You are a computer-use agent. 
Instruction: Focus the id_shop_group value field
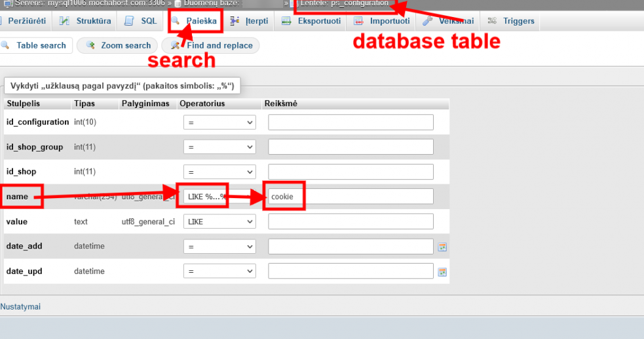point(350,147)
